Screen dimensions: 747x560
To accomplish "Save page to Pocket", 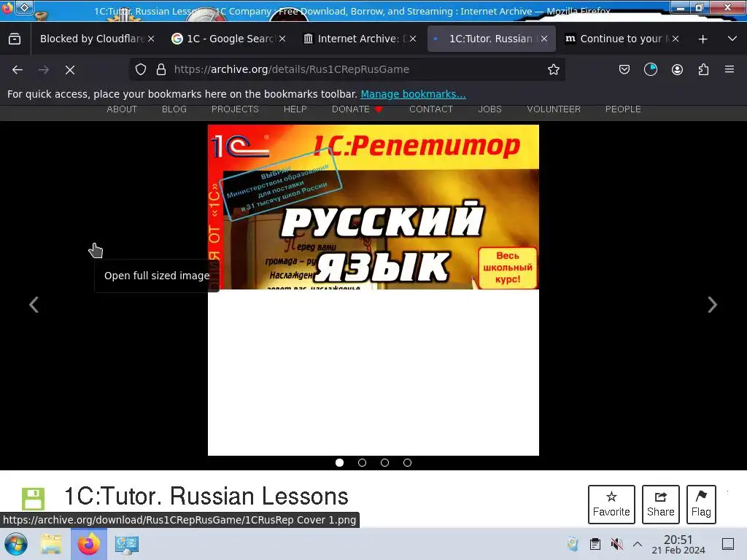I will click(624, 69).
